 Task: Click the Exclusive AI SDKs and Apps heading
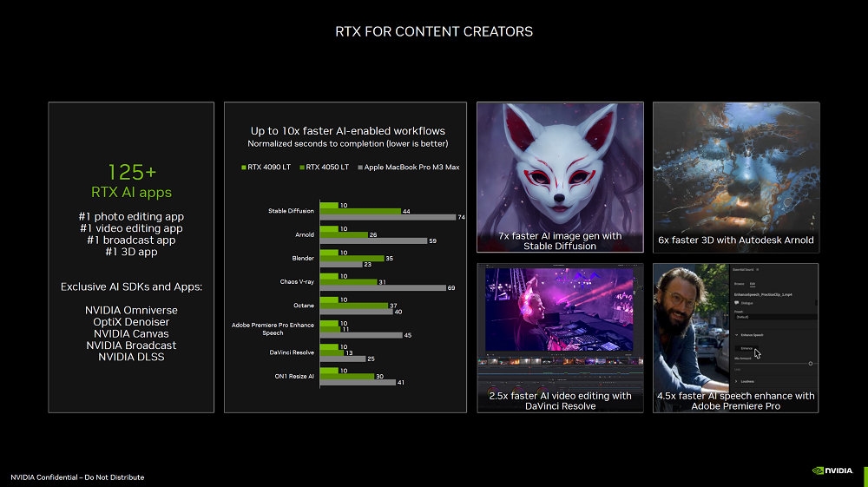(131, 286)
